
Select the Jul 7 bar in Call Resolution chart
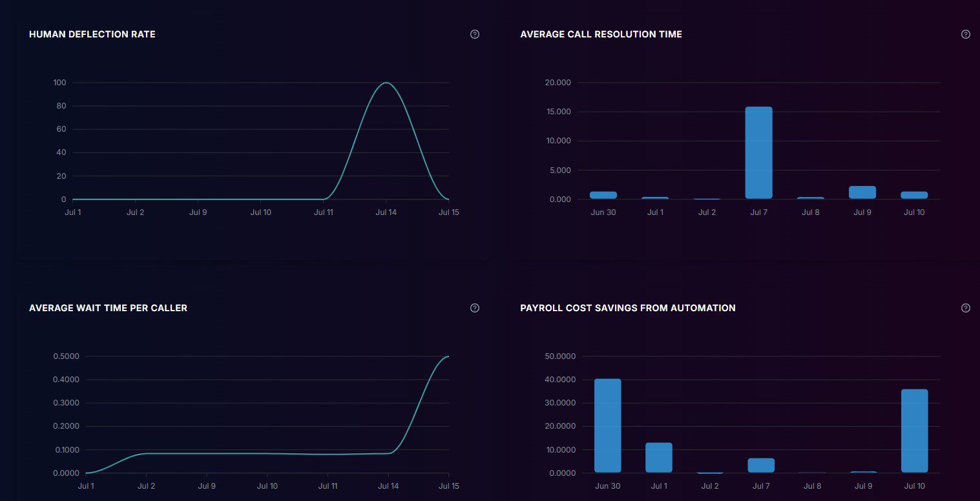pyautogui.click(x=758, y=153)
